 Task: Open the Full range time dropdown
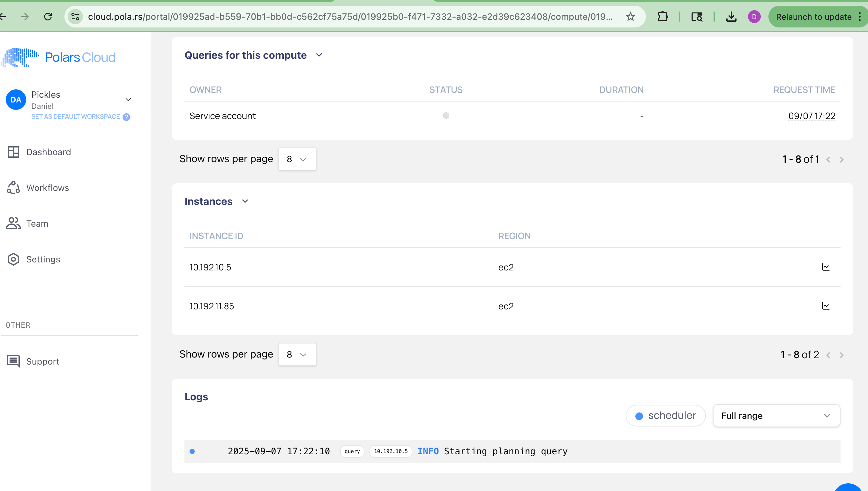[776, 415]
